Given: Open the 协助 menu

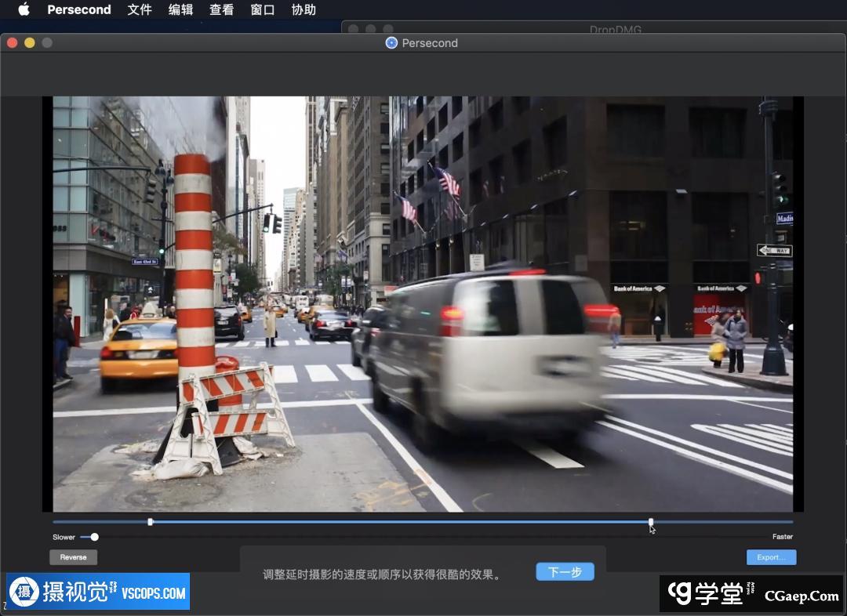Looking at the screenshot, I should [304, 9].
